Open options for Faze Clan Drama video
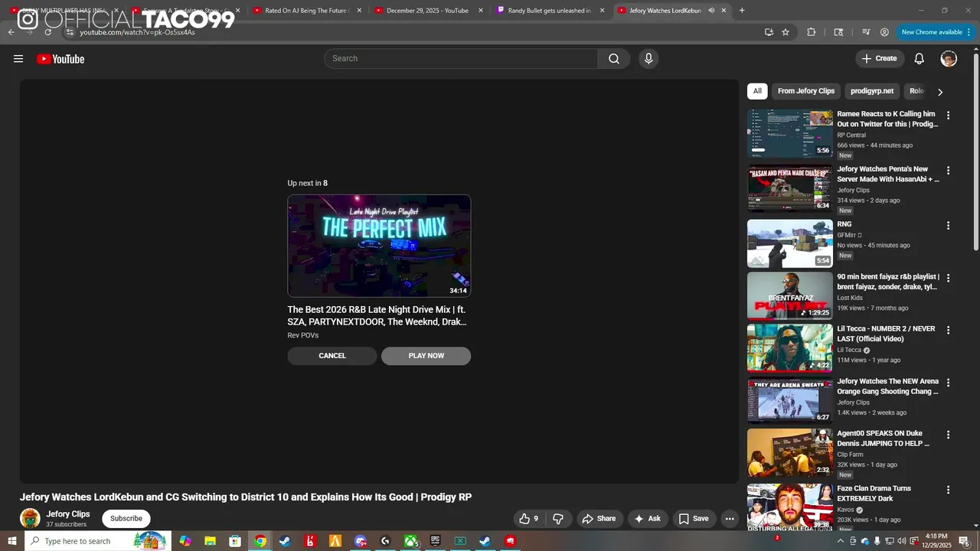The height and width of the screenshot is (551, 980). click(948, 490)
